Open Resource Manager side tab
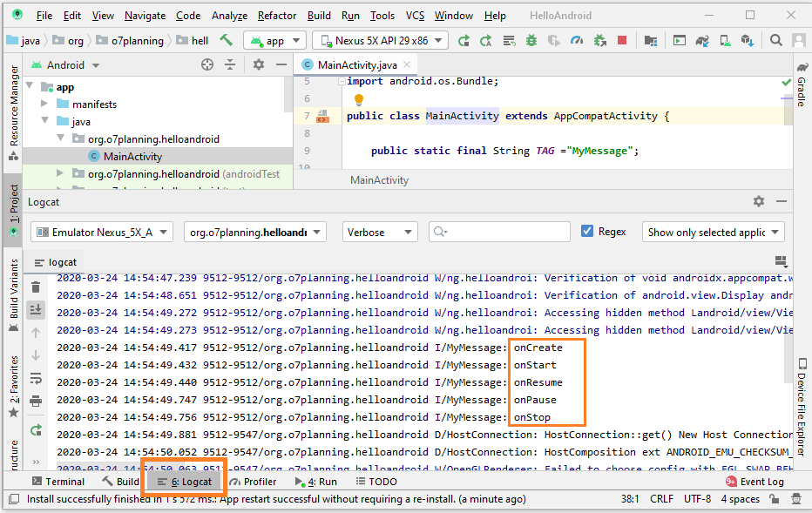 click(13, 112)
